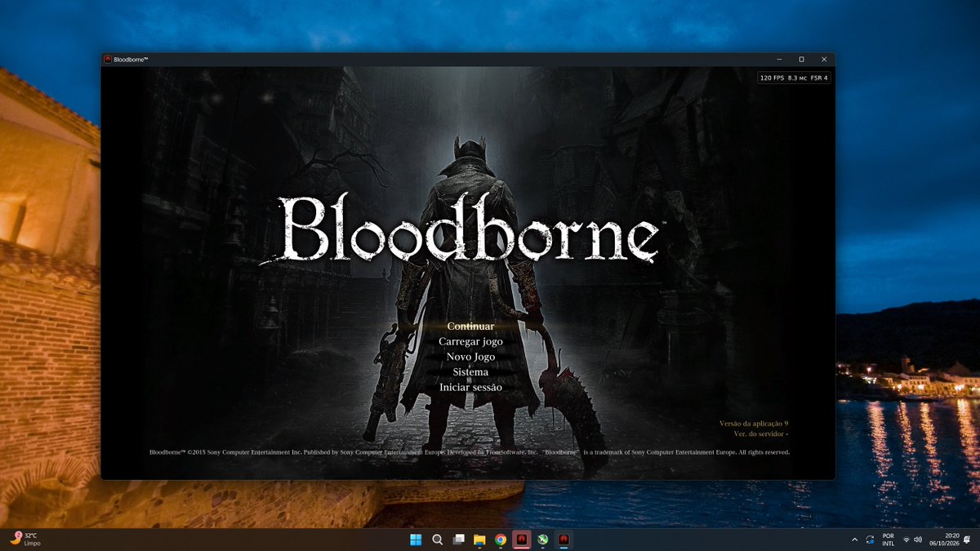
Task: Minimize the Bloodborne window
Action: [x=779, y=60]
